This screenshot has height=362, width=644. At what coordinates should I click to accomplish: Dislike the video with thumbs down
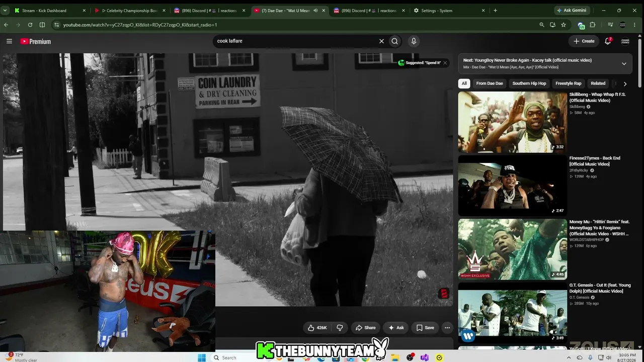pyautogui.click(x=340, y=328)
